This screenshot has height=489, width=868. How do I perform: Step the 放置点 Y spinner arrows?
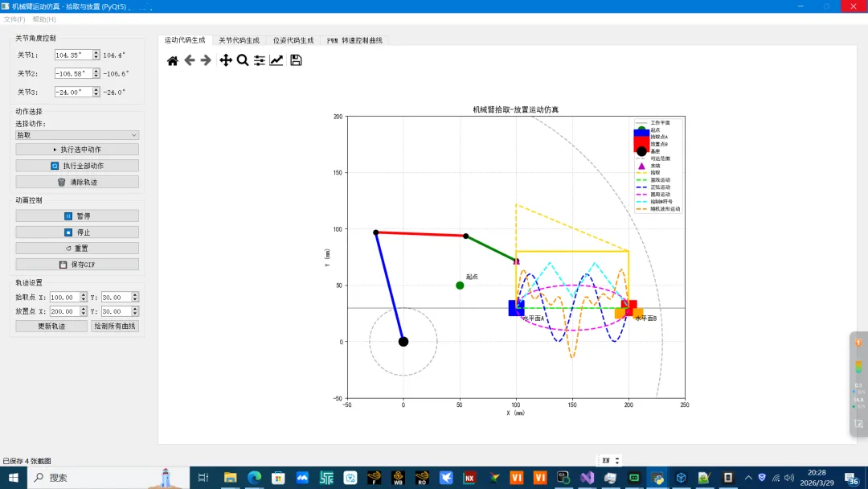coord(135,311)
